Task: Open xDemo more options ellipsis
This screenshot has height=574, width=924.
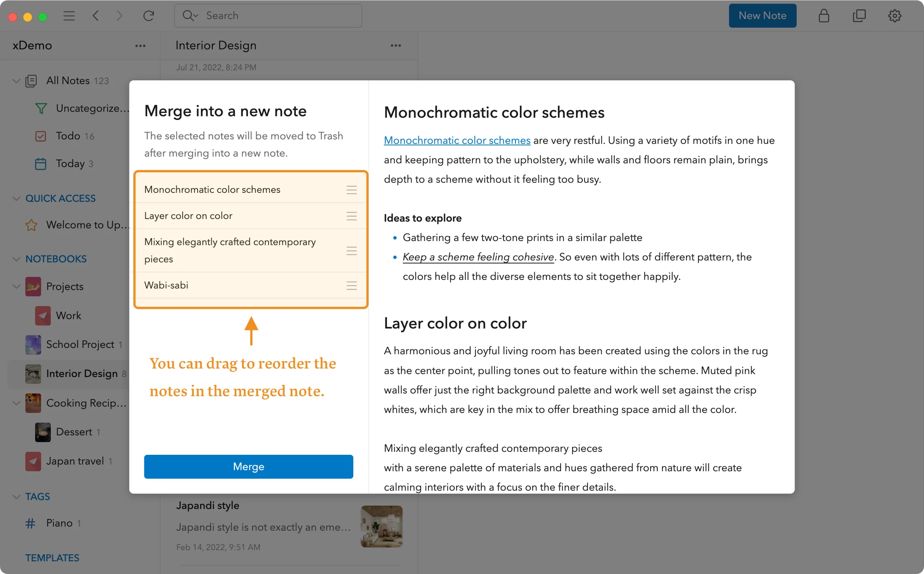Action: (x=140, y=46)
